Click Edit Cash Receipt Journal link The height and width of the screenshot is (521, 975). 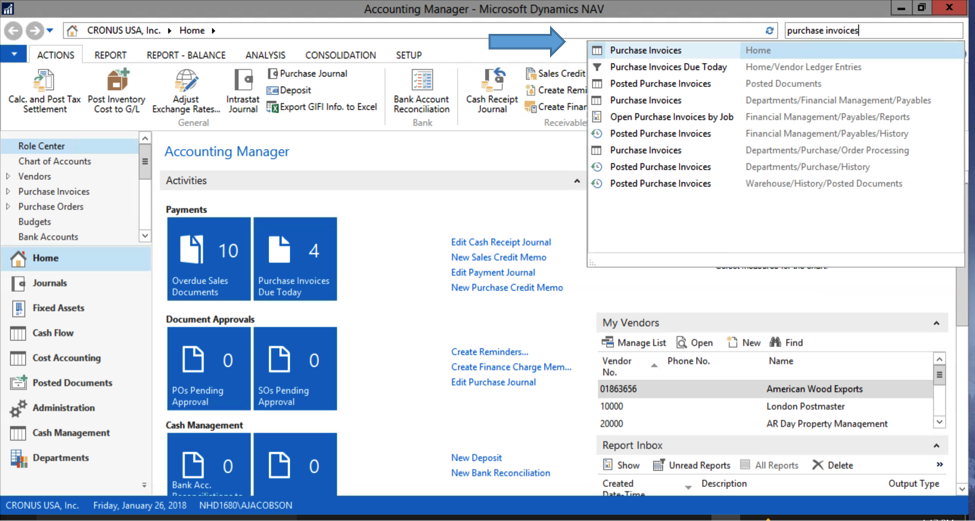coord(501,242)
